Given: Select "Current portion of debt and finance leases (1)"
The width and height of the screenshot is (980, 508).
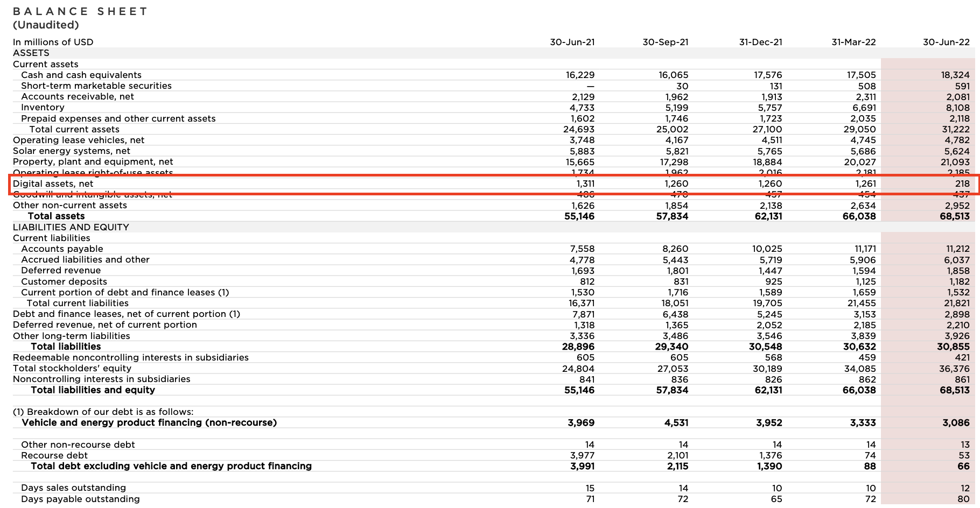Looking at the screenshot, I should pyautogui.click(x=125, y=292).
